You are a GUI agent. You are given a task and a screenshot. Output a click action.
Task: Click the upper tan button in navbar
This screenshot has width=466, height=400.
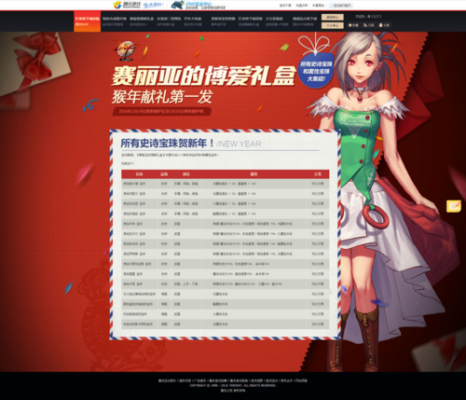coord(332,17)
